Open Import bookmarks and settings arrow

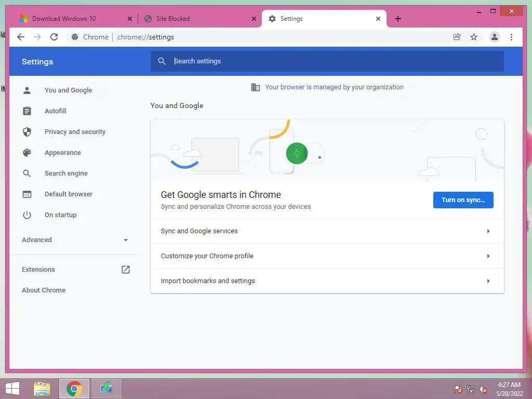pos(488,281)
